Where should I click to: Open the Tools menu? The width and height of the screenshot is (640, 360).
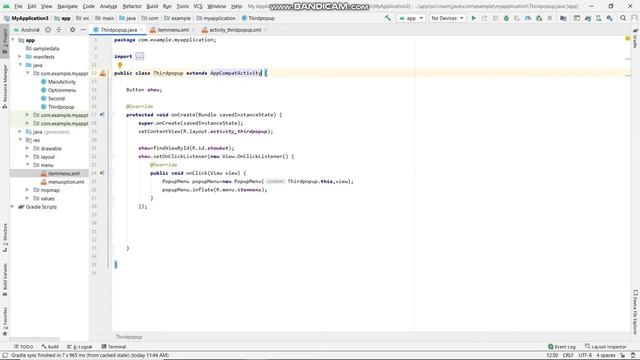[x=182, y=7]
